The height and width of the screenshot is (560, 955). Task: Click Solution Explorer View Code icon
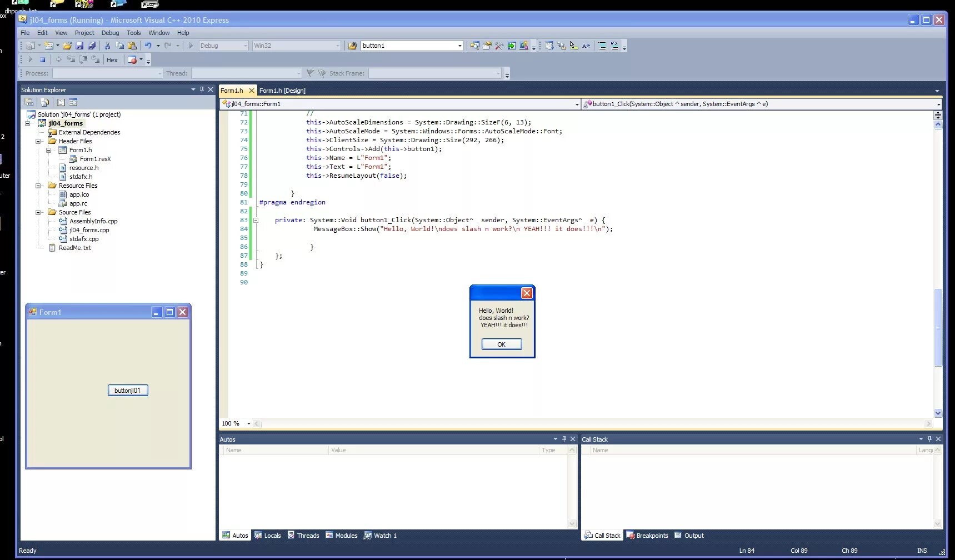[x=61, y=102]
